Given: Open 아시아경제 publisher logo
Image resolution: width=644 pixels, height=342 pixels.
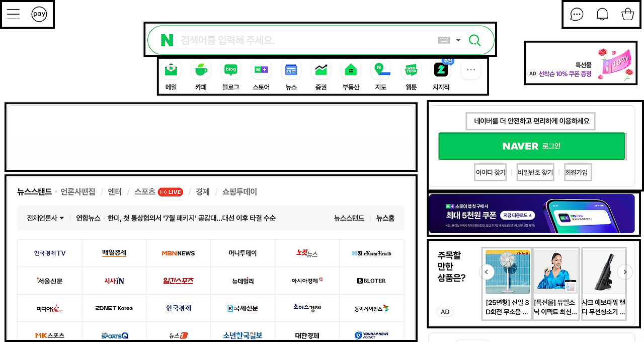Looking at the screenshot, I should [307, 281].
